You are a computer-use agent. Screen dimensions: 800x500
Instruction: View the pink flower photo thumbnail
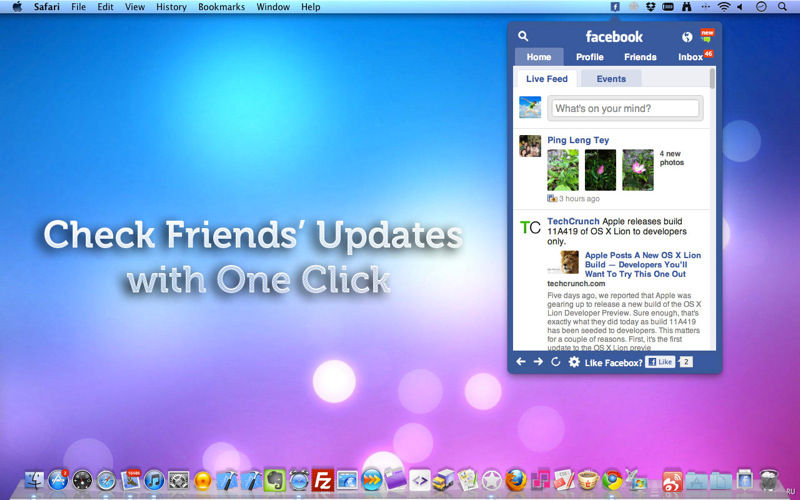(x=600, y=170)
